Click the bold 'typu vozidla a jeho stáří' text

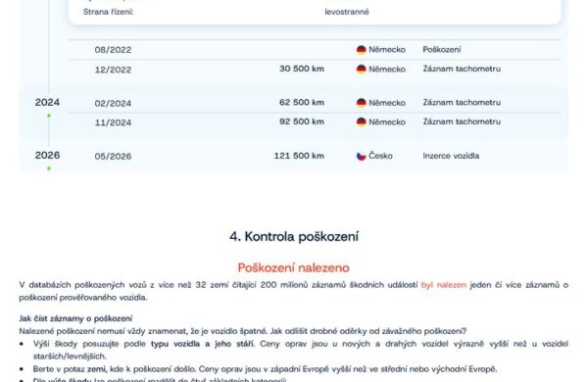click(x=202, y=344)
